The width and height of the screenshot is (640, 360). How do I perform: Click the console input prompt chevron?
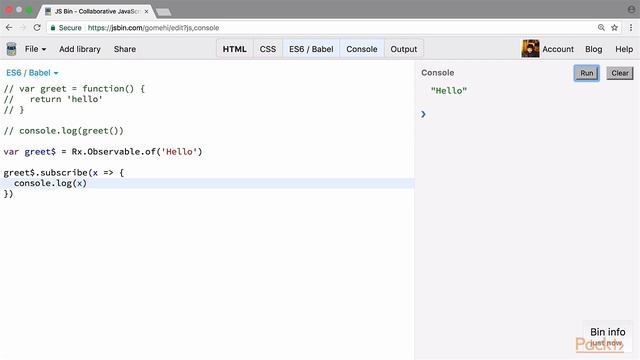coord(423,114)
